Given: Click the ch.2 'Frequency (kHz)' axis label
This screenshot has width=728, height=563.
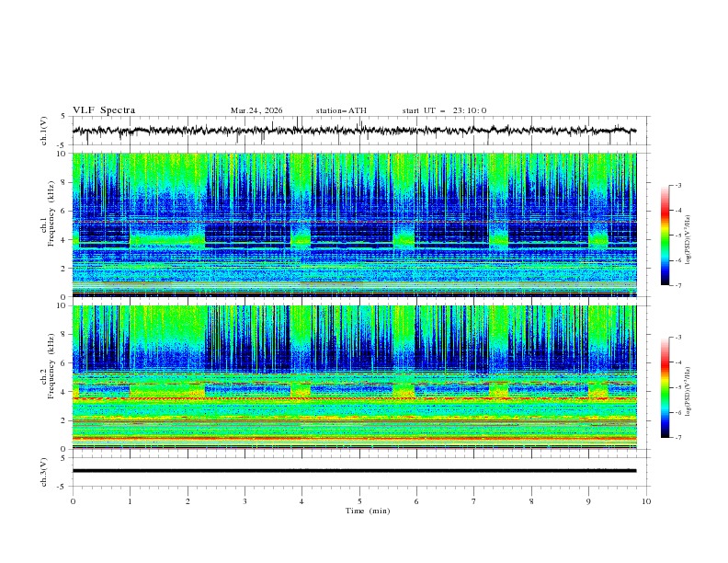Looking at the screenshot, I should tap(51, 365).
